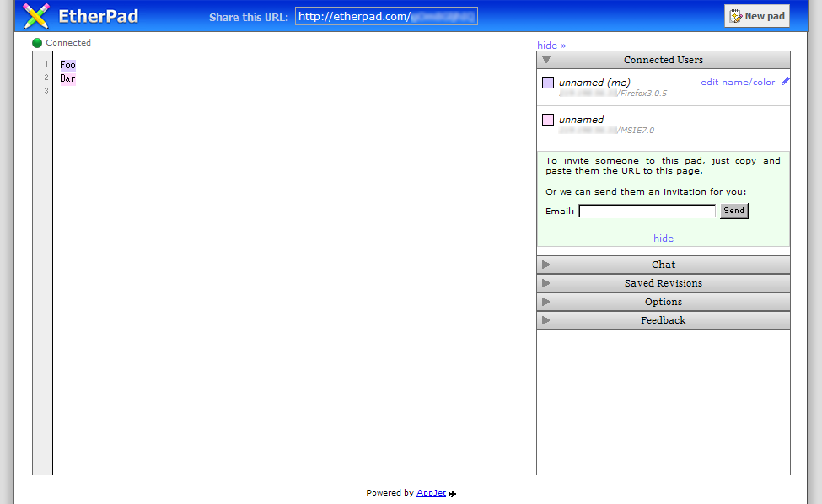This screenshot has width=822, height=504.
Task: Open the AppJet link in footer
Action: [431, 493]
